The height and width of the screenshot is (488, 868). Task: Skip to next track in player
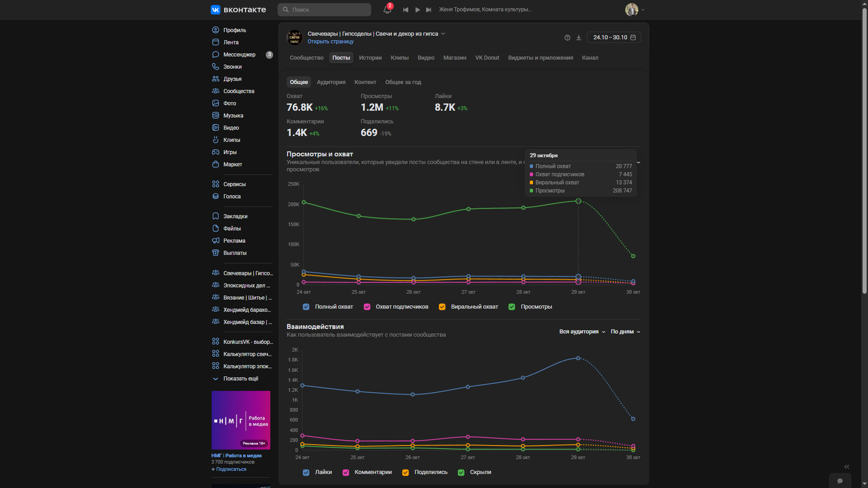coord(429,9)
